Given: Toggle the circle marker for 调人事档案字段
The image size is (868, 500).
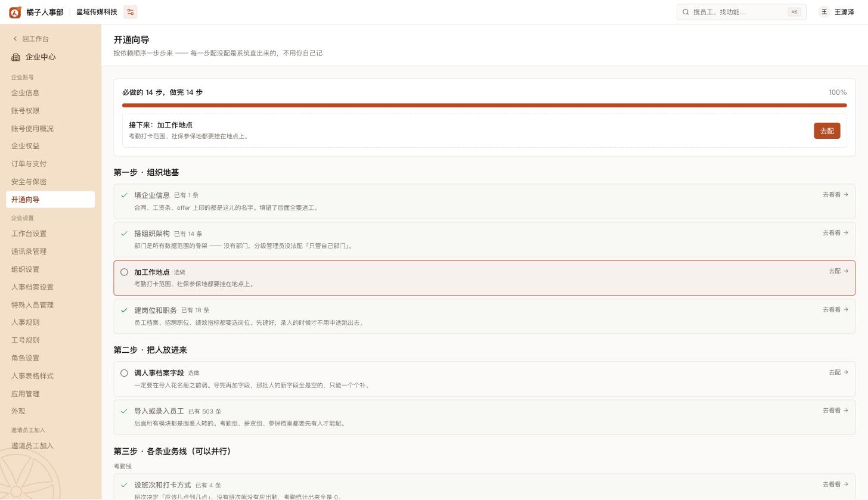Looking at the screenshot, I should 124,373.
